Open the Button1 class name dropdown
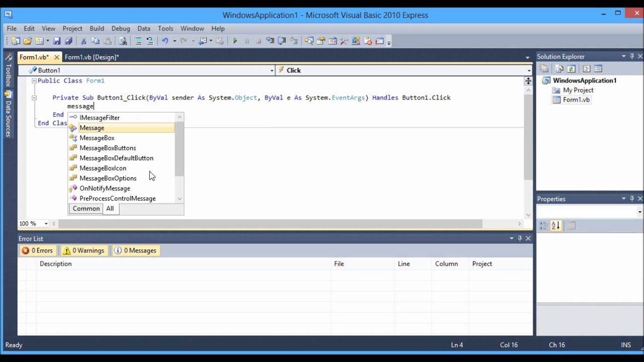Screen dimensions: 644x362 (x=272, y=70)
